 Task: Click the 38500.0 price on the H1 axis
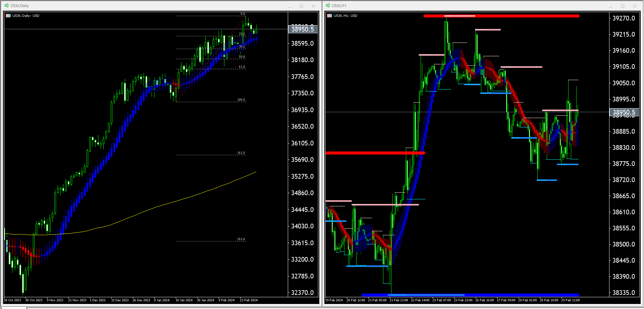[624, 244]
